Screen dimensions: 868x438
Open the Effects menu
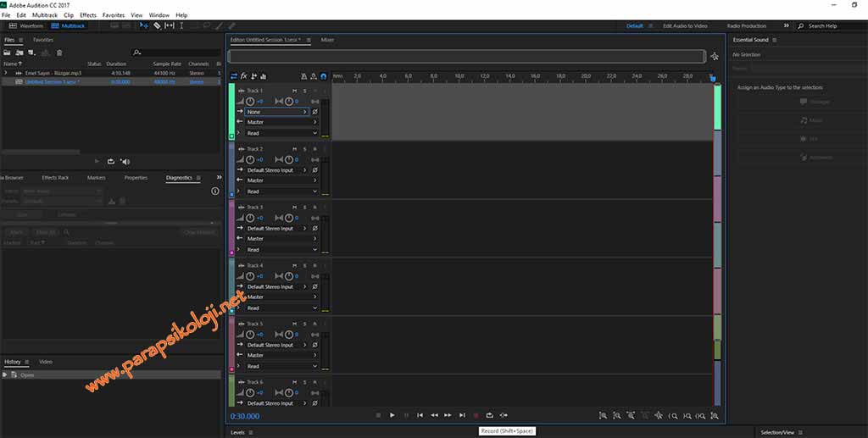[x=88, y=15]
